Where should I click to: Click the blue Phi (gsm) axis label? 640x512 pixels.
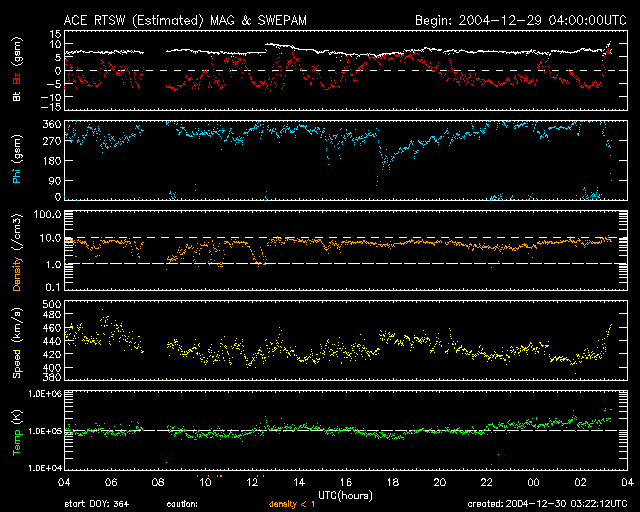pos(16,160)
